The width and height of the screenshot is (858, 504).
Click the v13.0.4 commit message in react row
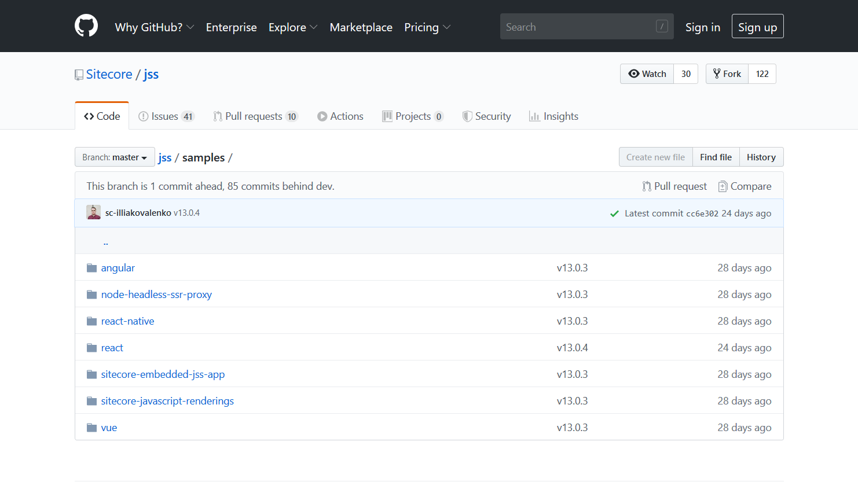pyautogui.click(x=573, y=348)
